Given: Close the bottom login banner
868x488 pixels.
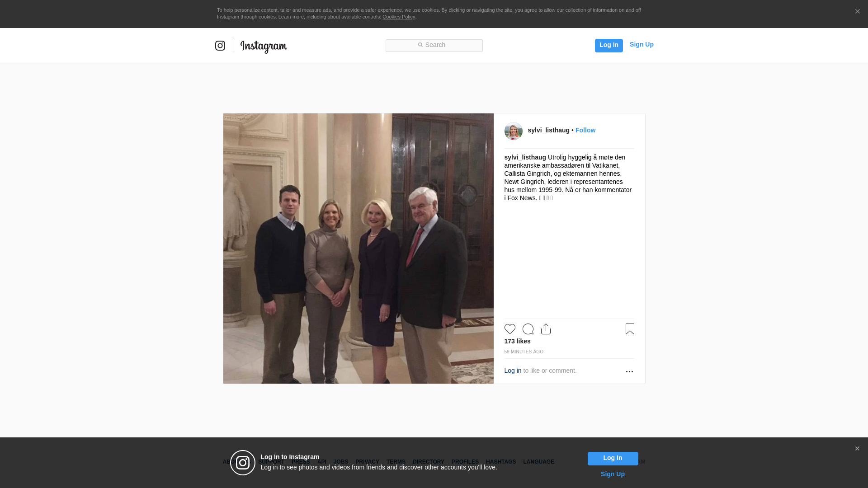Looking at the screenshot, I should pos(857,449).
